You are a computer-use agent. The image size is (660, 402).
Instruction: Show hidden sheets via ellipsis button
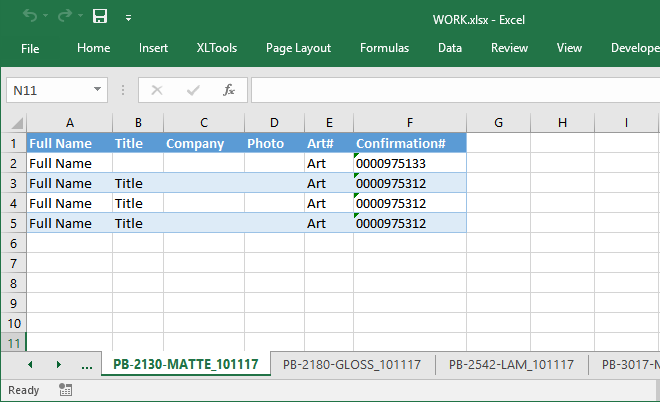(87, 365)
